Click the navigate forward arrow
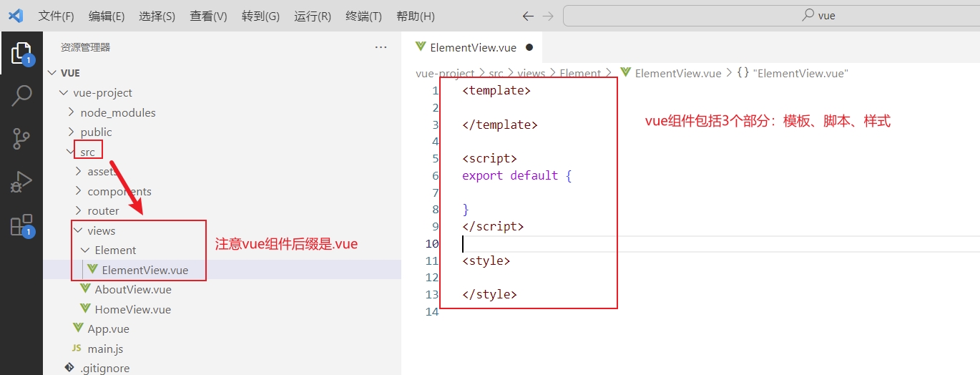Viewport: 980px width, 375px height. click(x=548, y=16)
